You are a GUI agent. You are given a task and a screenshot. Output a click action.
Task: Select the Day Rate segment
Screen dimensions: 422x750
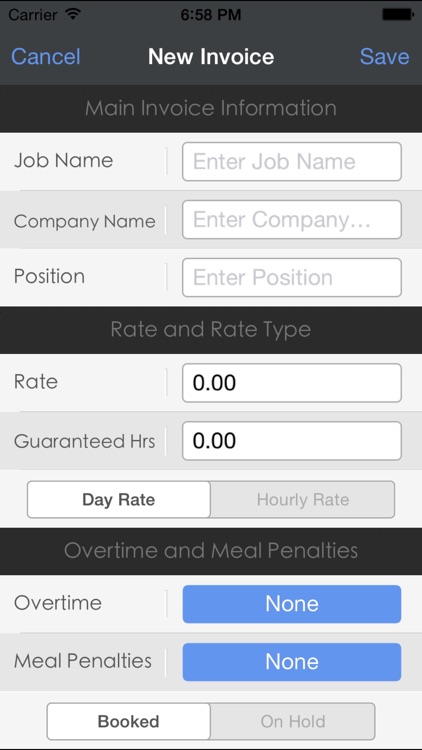coord(119,499)
